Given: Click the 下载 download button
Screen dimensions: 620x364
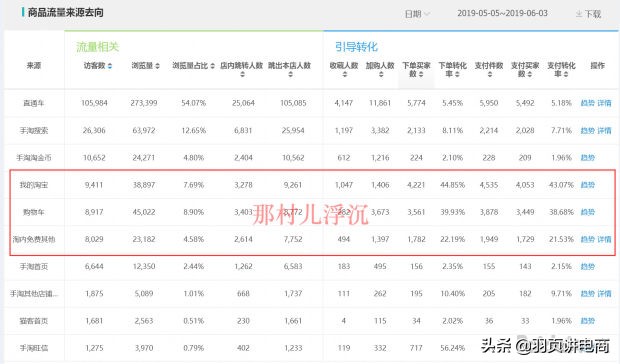Looking at the screenshot, I should coord(589,14).
